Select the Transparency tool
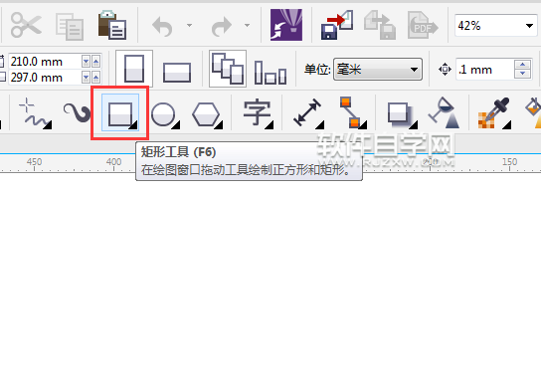This screenshot has width=541, height=392. [x=444, y=112]
